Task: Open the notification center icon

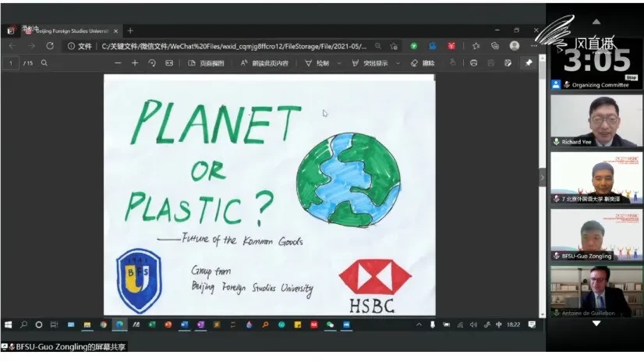Action: click(x=532, y=325)
